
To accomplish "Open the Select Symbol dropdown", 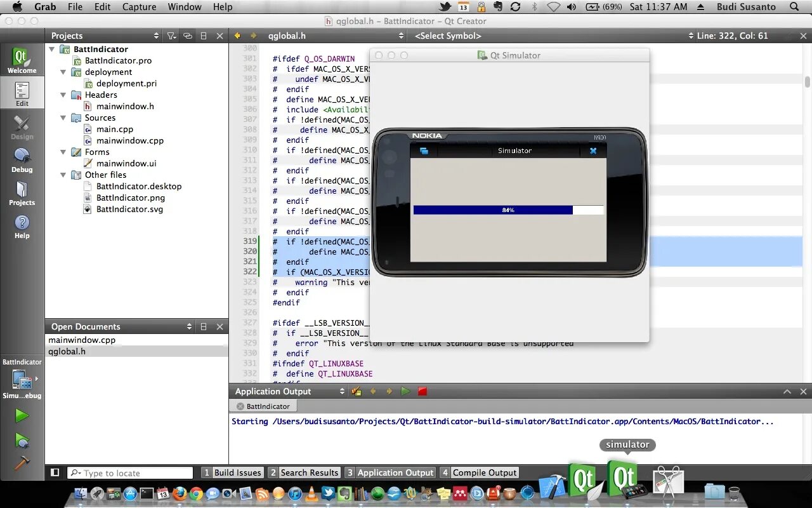I will click(x=553, y=36).
